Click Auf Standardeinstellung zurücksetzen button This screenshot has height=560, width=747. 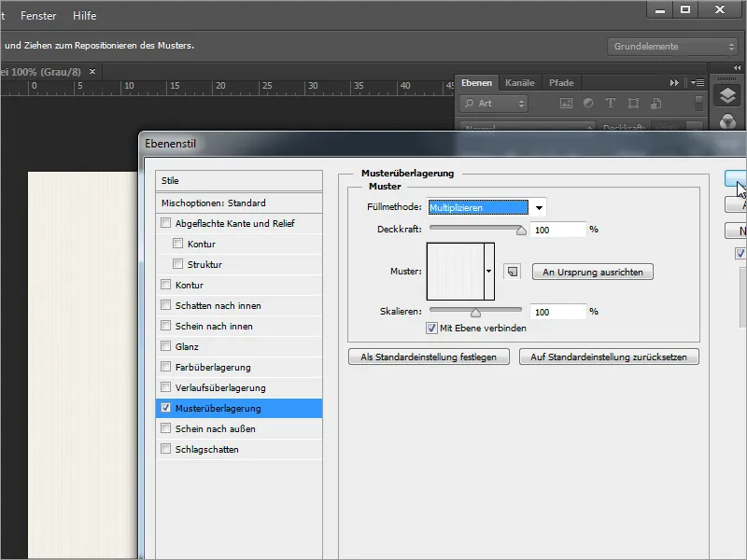[609, 357]
